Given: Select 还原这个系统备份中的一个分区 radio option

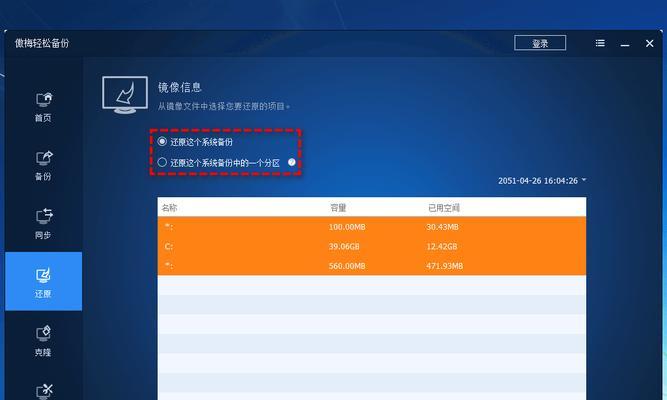Looking at the screenshot, I should [x=219, y=163].
